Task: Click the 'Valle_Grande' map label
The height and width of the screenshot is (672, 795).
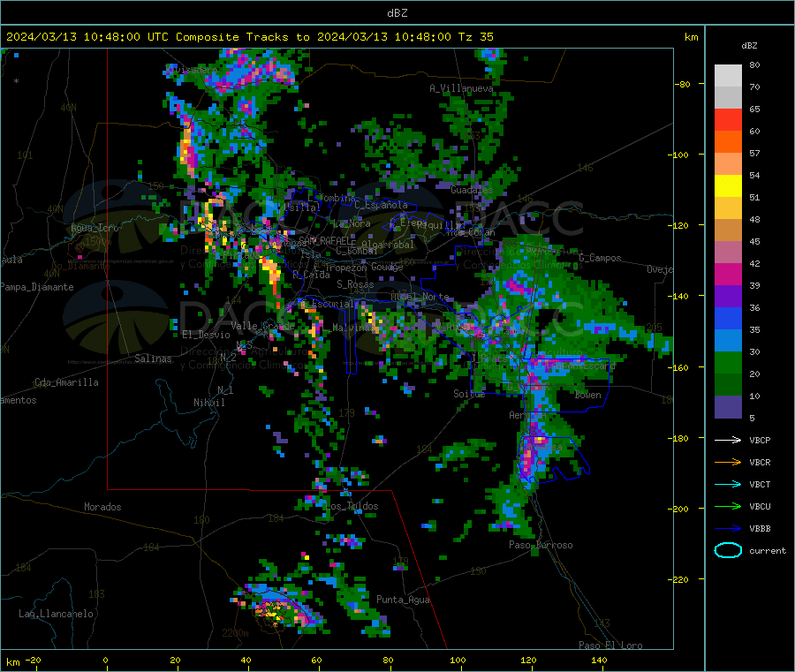Action: 262,326
